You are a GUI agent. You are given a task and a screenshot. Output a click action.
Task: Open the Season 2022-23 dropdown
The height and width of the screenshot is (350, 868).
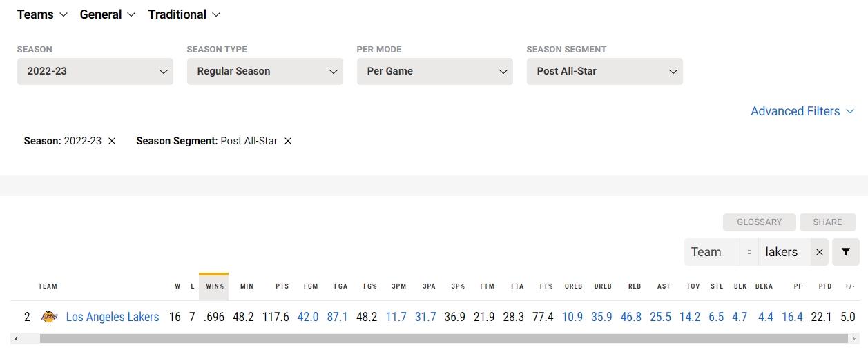pos(95,71)
